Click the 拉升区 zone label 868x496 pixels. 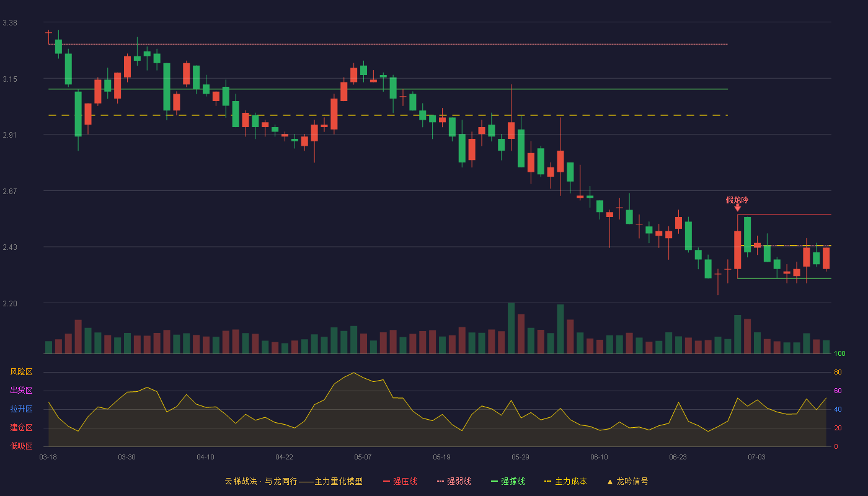point(21,409)
